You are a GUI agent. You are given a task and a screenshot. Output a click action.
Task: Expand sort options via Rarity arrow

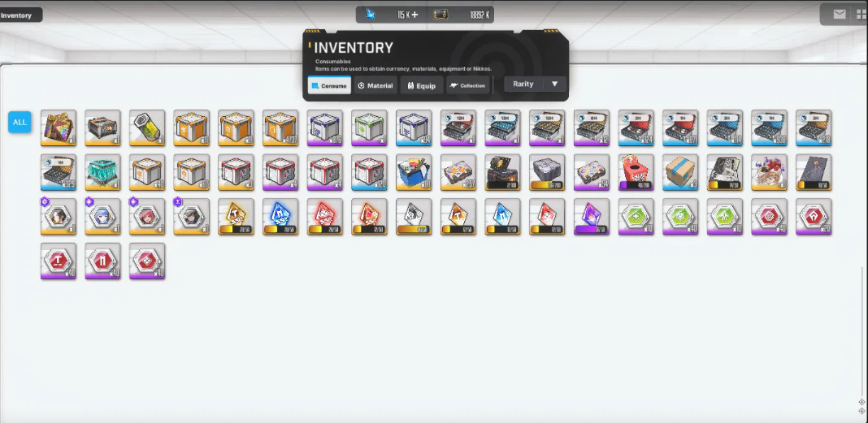554,84
